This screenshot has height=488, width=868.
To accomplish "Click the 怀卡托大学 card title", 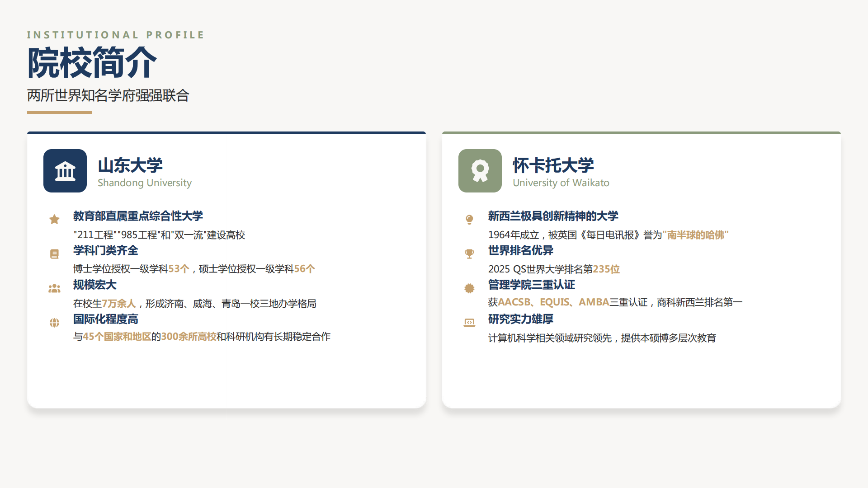I will (553, 165).
